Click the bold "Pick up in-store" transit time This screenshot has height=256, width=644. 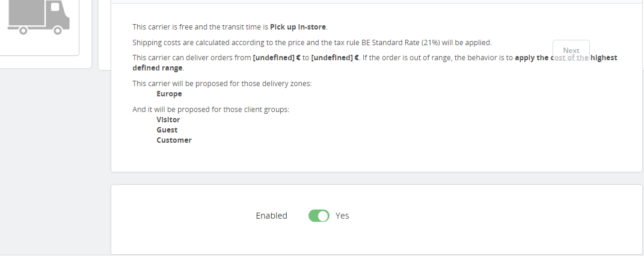(298, 27)
